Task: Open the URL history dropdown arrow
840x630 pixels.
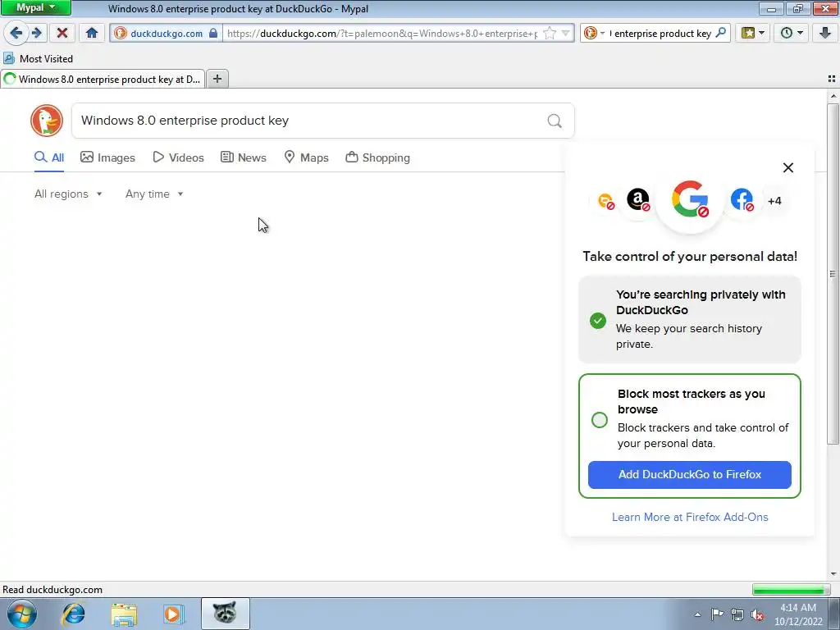Action: click(x=565, y=33)
